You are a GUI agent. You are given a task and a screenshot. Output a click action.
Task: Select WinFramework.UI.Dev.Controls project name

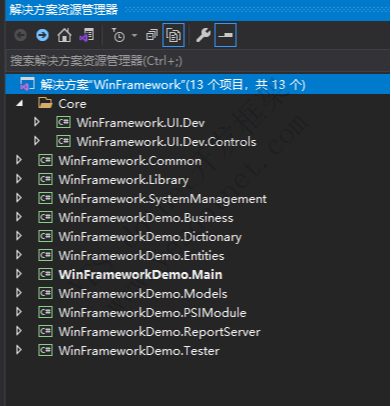point(166,142)
